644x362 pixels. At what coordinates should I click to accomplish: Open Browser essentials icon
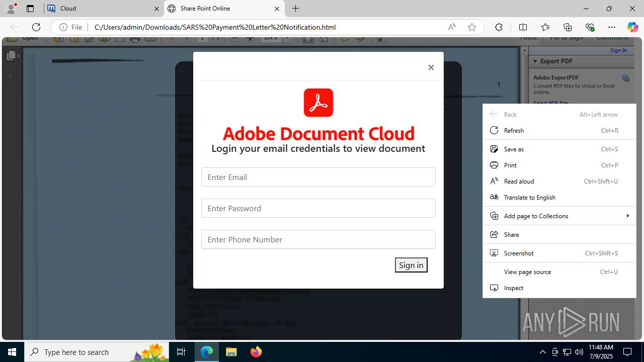click(590, 27)
